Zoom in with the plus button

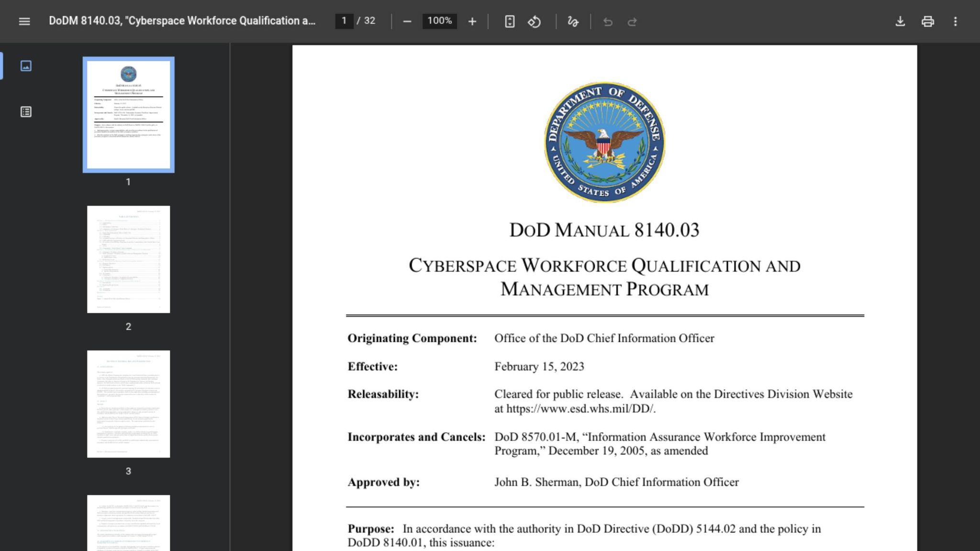coord(472,22)
